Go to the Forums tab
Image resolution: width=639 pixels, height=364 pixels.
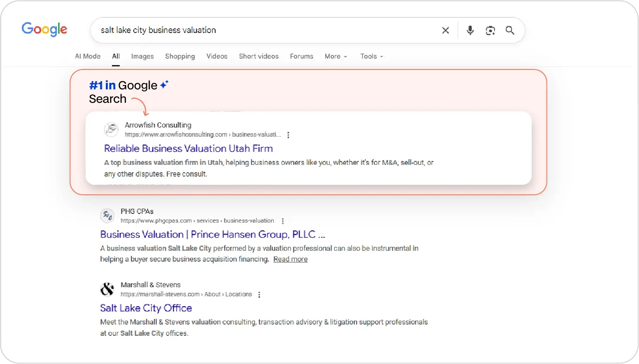click(x=301, y=56)
